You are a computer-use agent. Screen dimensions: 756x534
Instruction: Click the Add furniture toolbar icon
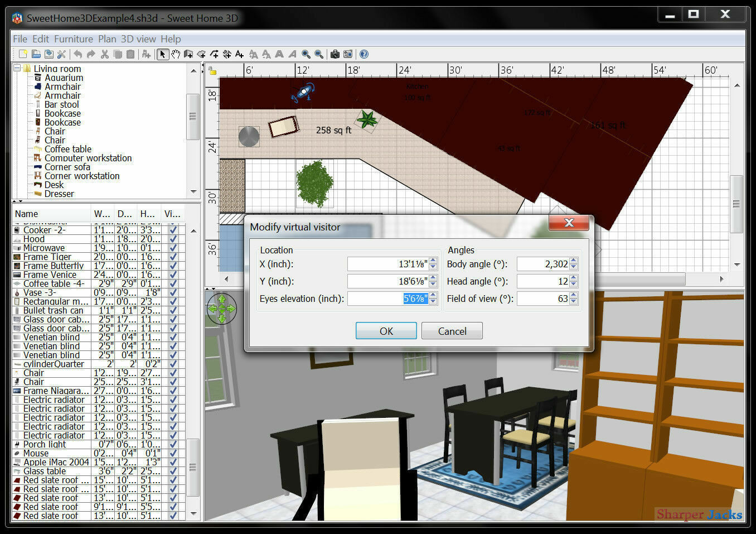click(146, 54)
